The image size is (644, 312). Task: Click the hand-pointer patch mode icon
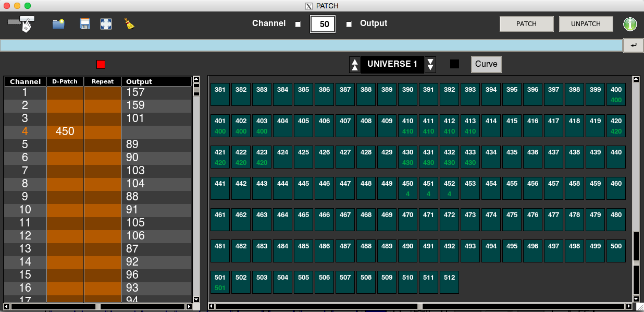pyautogui.click(x=22, y=23)
